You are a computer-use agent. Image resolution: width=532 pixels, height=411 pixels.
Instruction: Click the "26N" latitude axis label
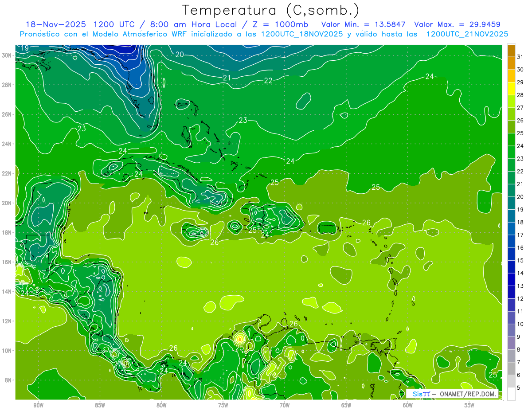click(7, 114)
